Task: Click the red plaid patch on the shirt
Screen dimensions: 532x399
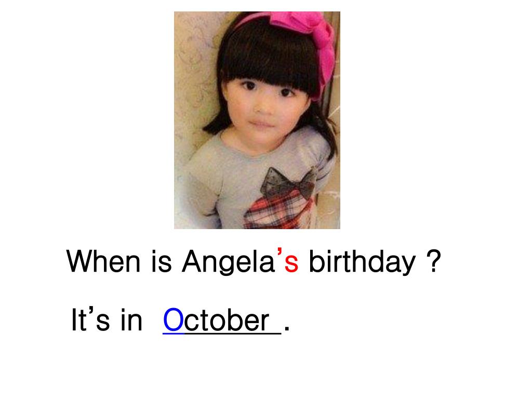Action: click(x=277, y=211)
